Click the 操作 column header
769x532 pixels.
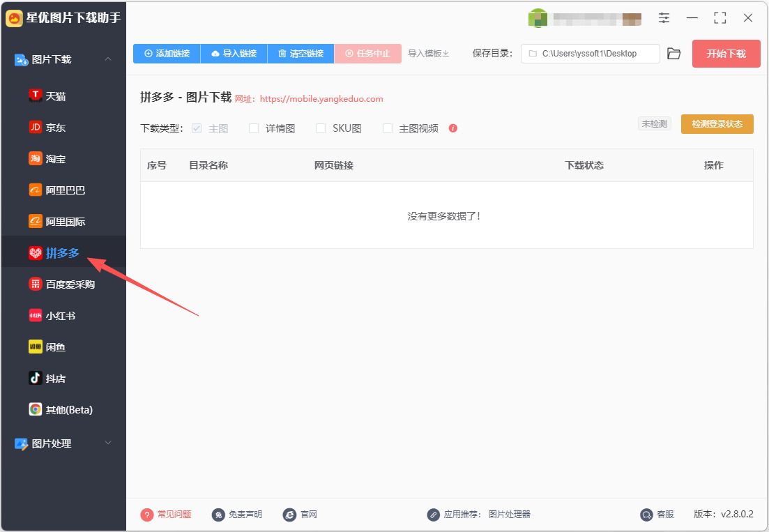[714, 165]
